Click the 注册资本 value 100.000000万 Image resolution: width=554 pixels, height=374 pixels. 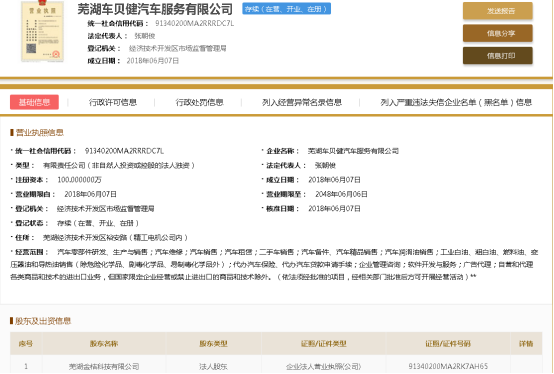[x=79, y=180]
